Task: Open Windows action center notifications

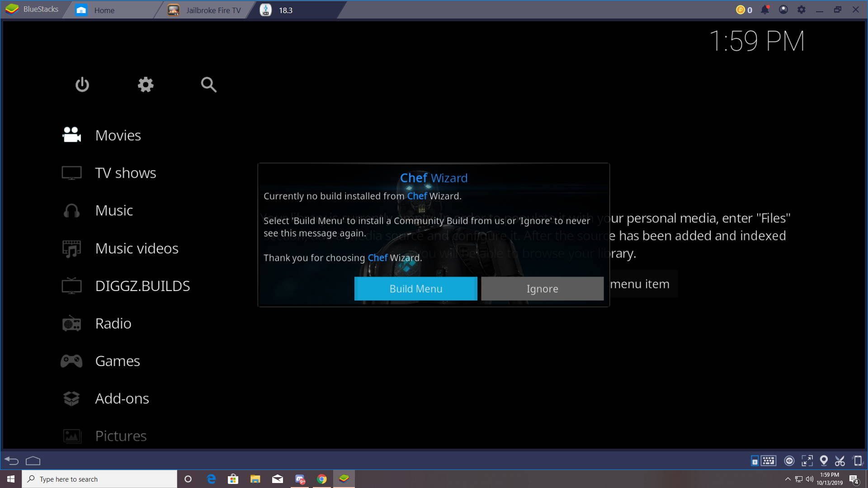Action: coord(854,479)
